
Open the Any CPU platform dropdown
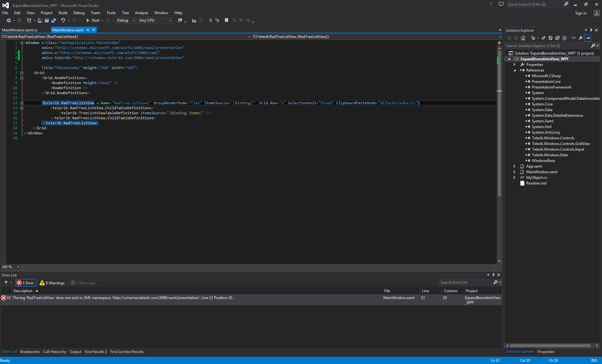coord(156,20)
